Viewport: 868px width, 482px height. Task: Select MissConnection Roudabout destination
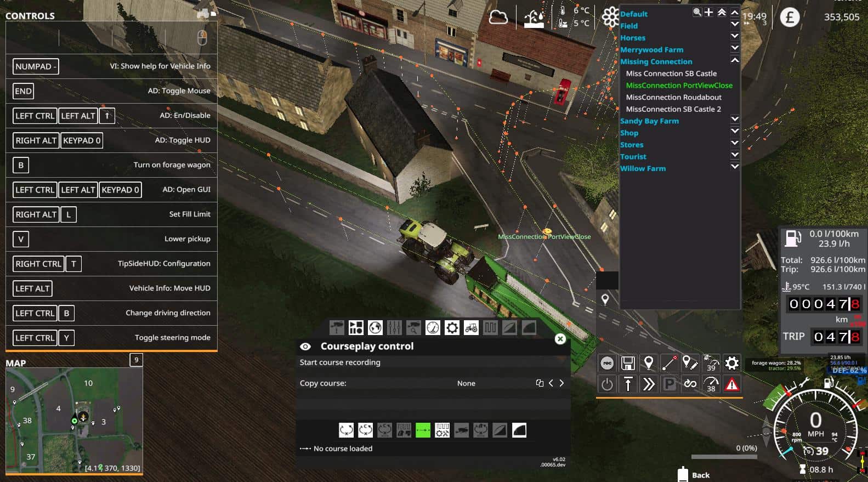coord(673,97)
